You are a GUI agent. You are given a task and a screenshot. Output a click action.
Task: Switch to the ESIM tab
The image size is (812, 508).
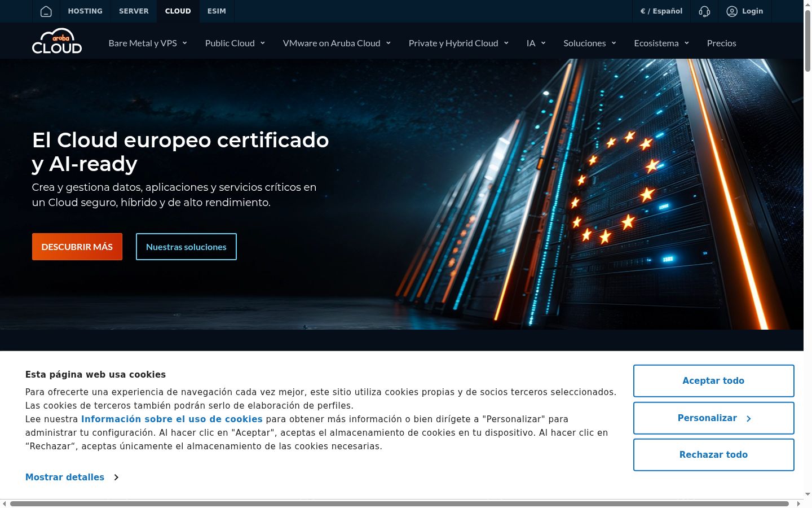tap(217, 11)
